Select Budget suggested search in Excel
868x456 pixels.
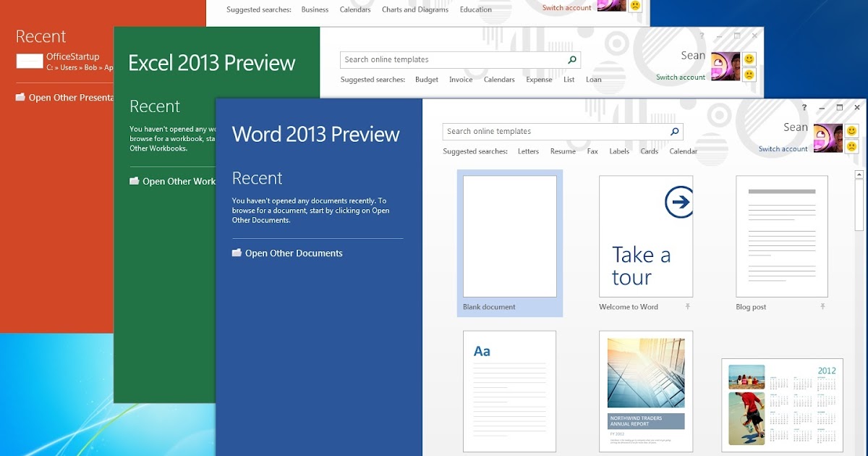point(427,80)
